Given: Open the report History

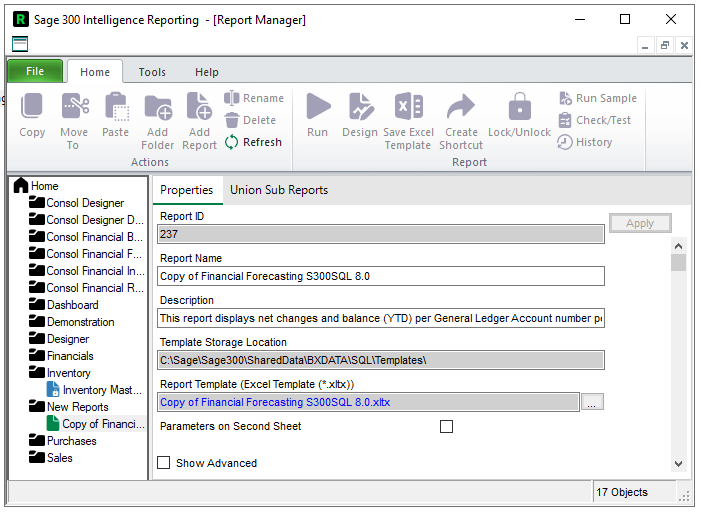Looking at the screenshot, I should [584, 142].
